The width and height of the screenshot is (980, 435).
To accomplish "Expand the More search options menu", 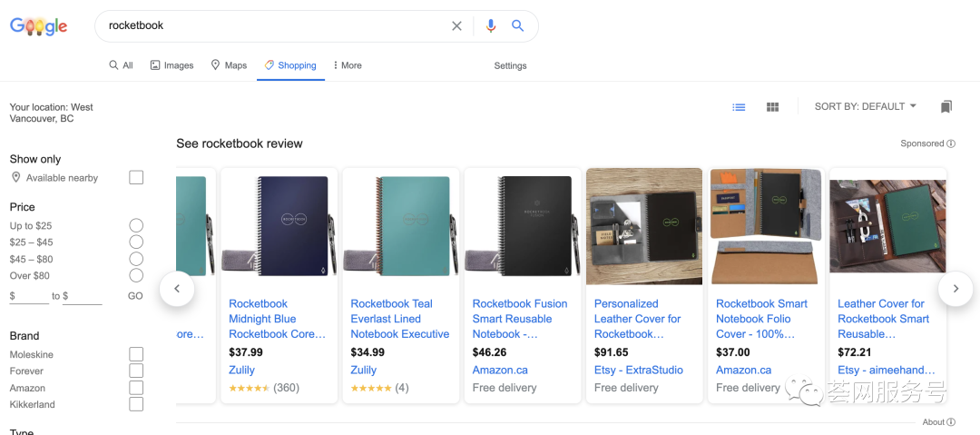I will pyautogui.click(x=348, y=65).
